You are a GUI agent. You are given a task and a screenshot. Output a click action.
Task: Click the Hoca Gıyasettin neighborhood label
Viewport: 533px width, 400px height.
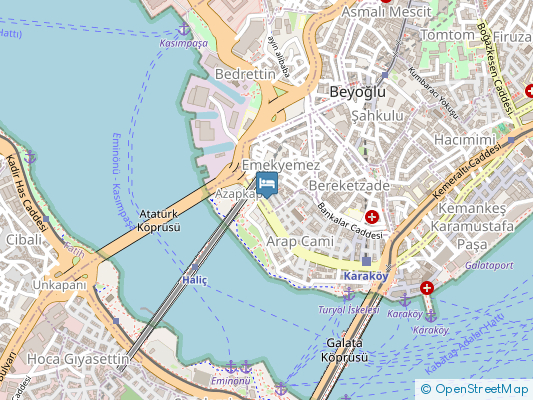(78, 359)
